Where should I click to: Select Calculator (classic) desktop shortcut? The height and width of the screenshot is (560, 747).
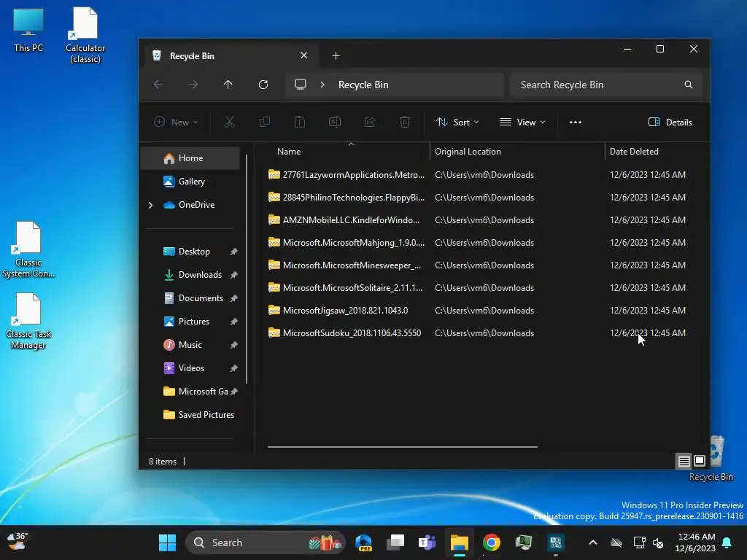point(85,35)
